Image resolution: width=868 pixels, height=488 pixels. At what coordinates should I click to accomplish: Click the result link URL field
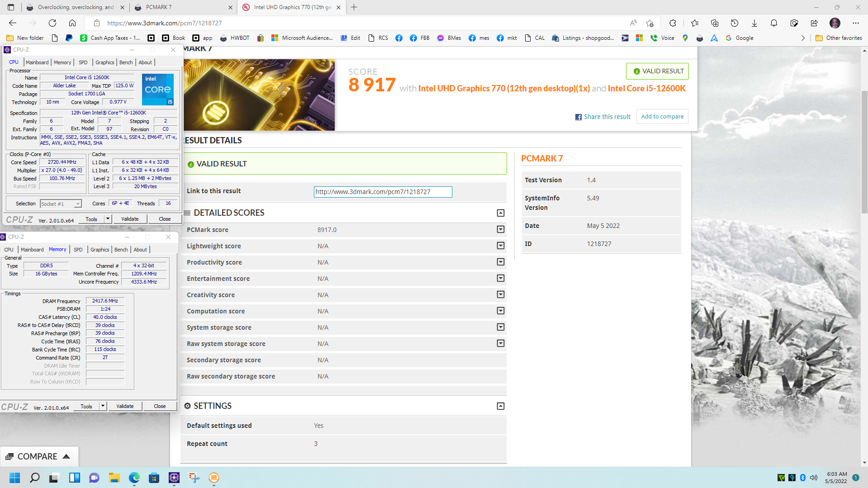[x=383, y=192]
